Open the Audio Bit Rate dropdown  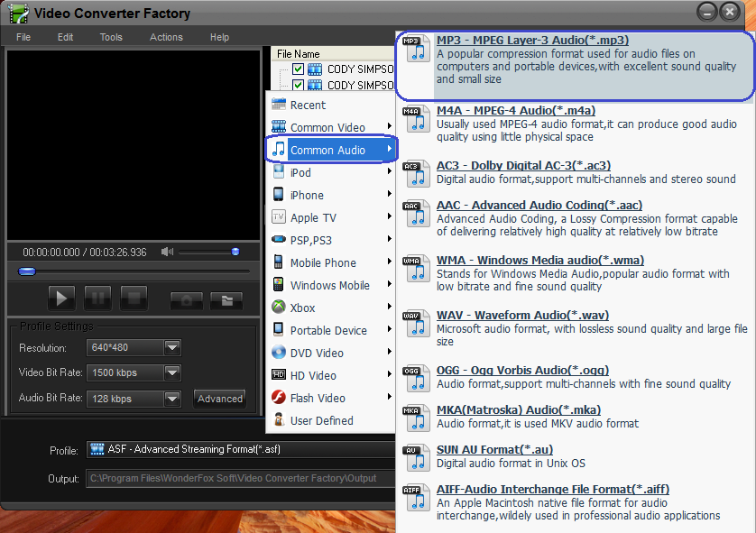coord(172,399)
